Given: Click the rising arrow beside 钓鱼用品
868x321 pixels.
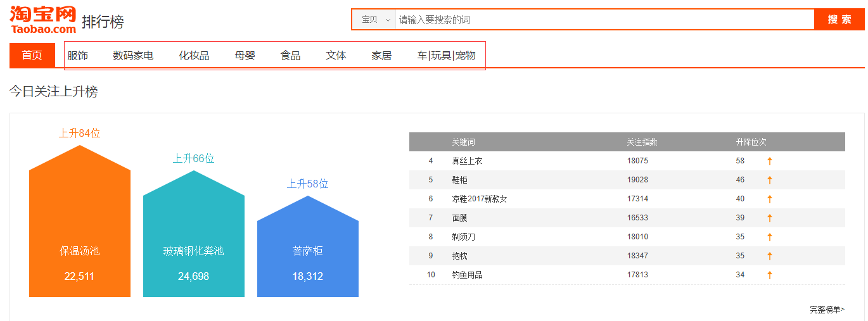Looking at the screenshot, I should click(770, 275).
